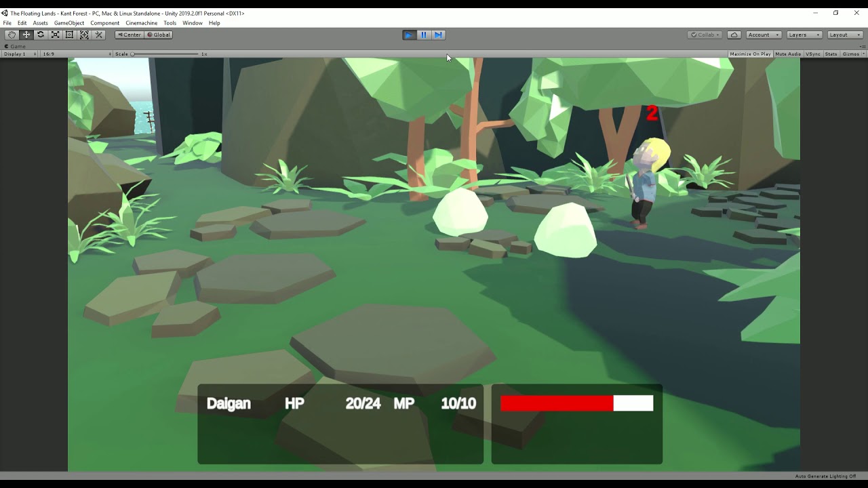Viewport: 868px width, 488px height.
Task: Select the Rotate tool
Action: 41,35
